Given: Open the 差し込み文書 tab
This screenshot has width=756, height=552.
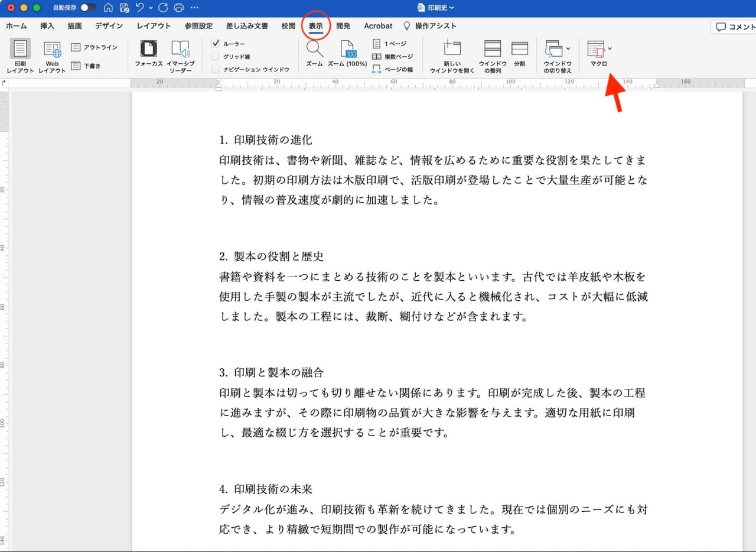Looking at the screenshot, I should (247, 26).
